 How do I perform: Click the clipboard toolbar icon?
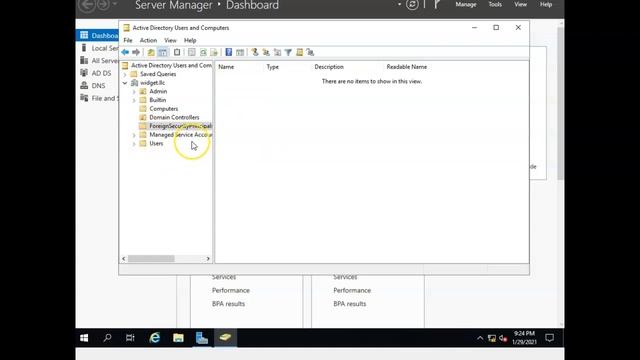[177, 52]
